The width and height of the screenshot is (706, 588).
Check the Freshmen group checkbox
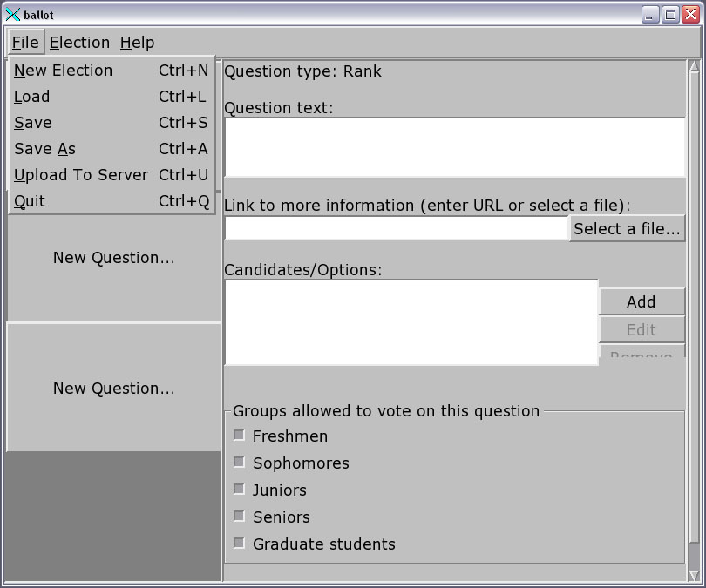240,436
